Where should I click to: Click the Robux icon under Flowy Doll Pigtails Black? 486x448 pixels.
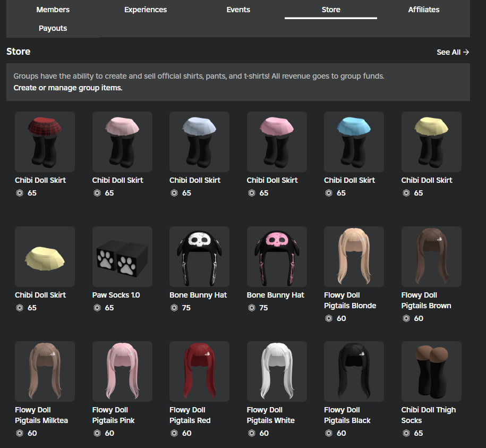(x=329, y=433)
